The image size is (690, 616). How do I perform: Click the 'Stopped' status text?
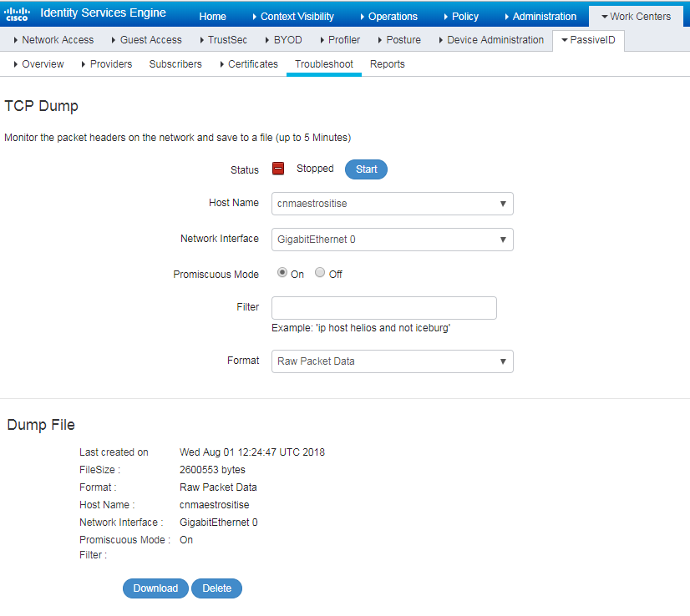[315, 169]
